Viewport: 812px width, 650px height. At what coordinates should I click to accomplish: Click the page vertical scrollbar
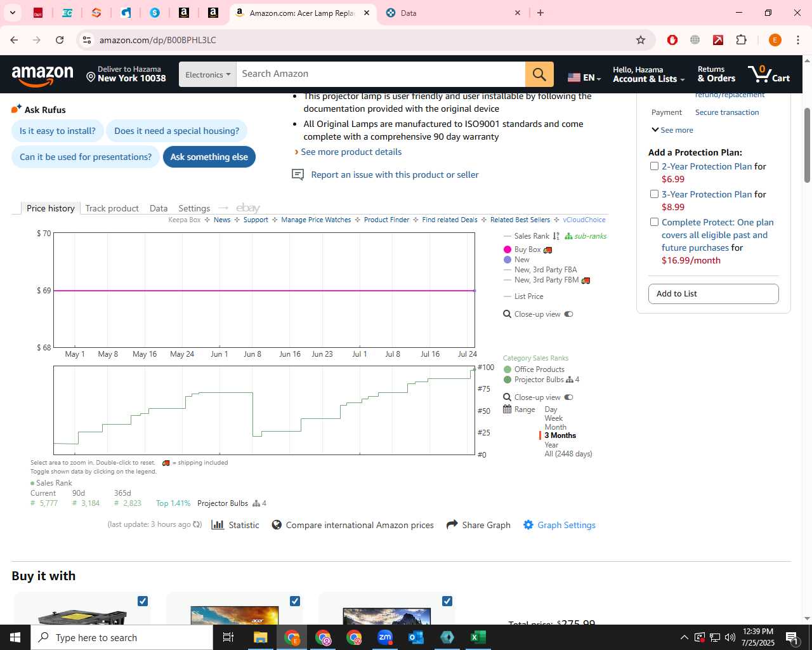click(807, 145)
